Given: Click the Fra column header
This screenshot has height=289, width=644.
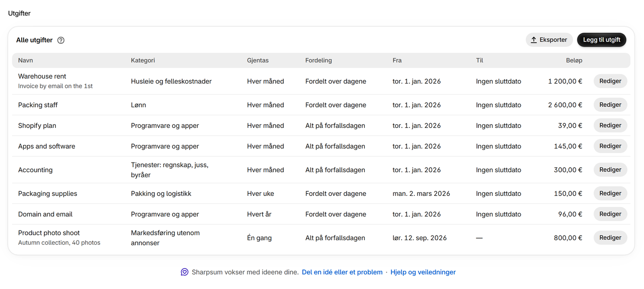Looking at the screenshot, I should tap(397, 60).
